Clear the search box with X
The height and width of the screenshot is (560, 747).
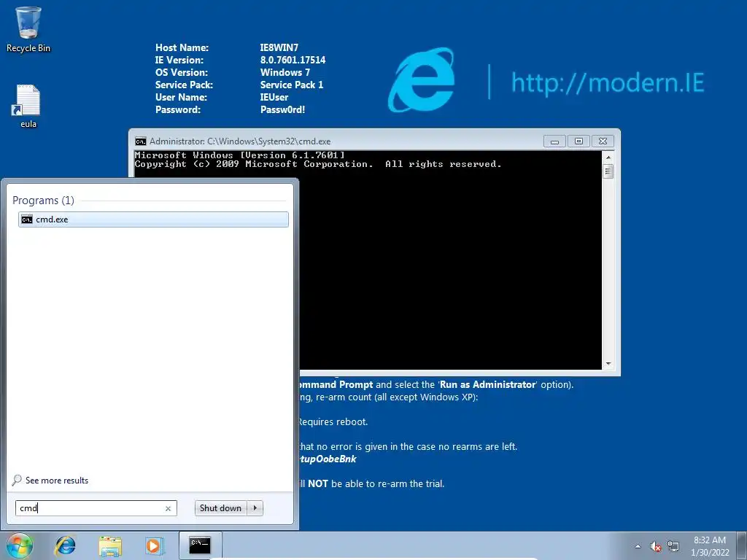pos(168,508)
